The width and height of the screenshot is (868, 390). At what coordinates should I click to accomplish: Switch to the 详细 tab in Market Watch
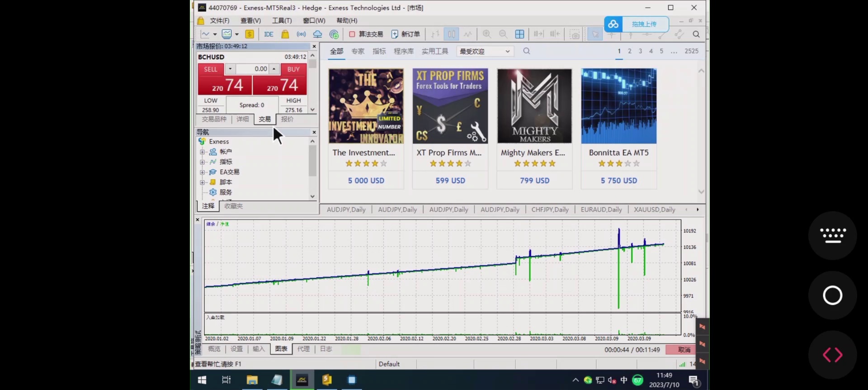click(x=243, y=119)
